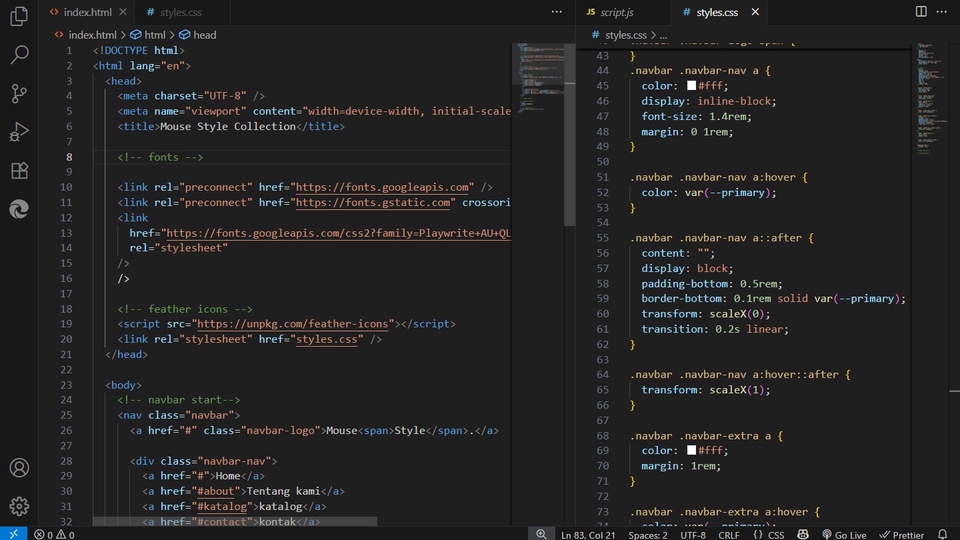The width and height of the screenshot is (960, 540).
Task: Open color picker for #fff on line 69
Action: 691,450
